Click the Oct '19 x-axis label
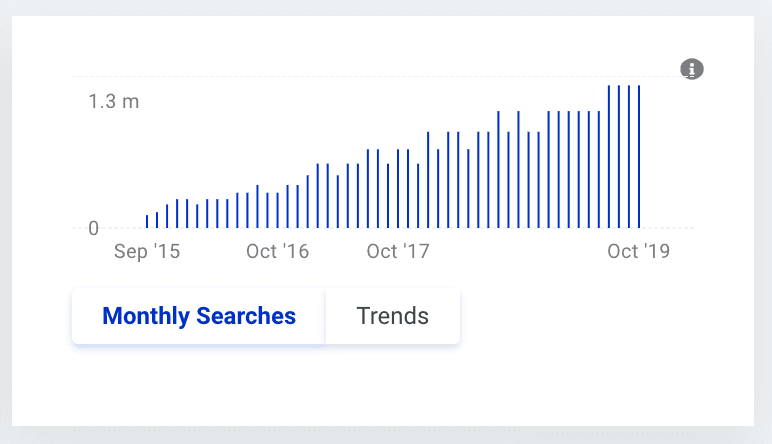 click(639, 251)
